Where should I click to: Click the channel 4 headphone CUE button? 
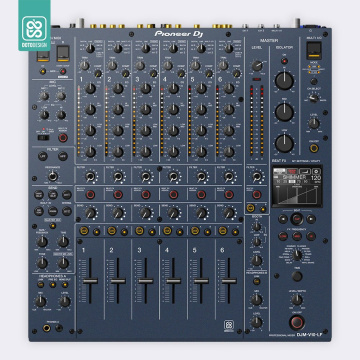pyautogui.click(x=167, y=230)
